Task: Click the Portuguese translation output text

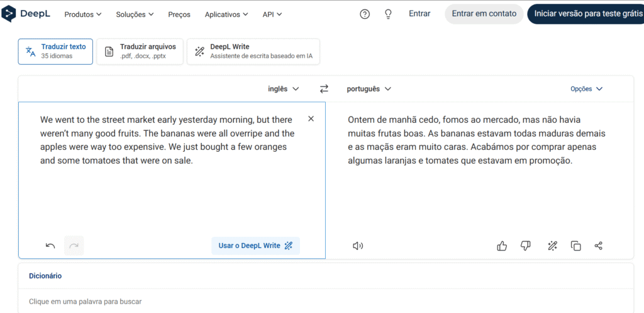Action: pos(477,140)
